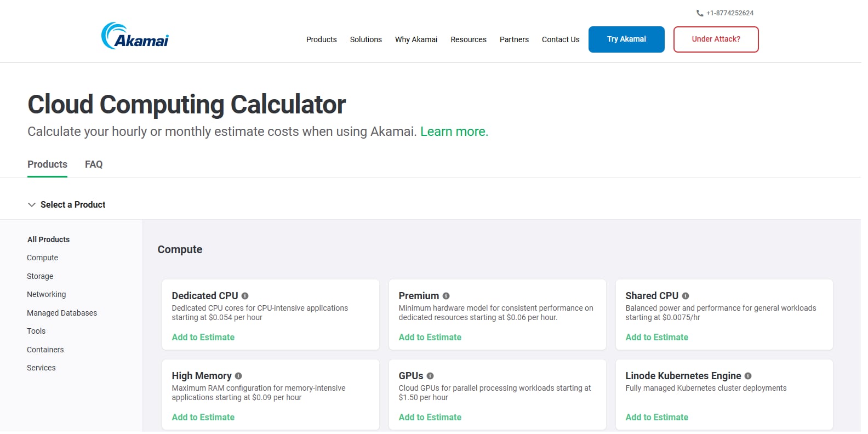Switch to the FAQ tab
Screen dimensions: 868x434
[x=94, y=164]
